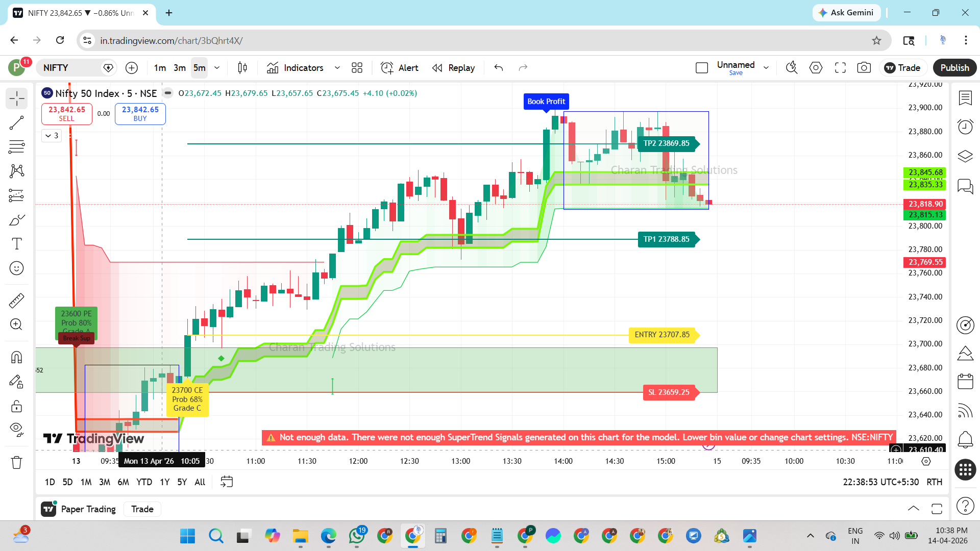The image size is (980, 551).
Task: Click the Publish button
Action: [x=954, y=68]
